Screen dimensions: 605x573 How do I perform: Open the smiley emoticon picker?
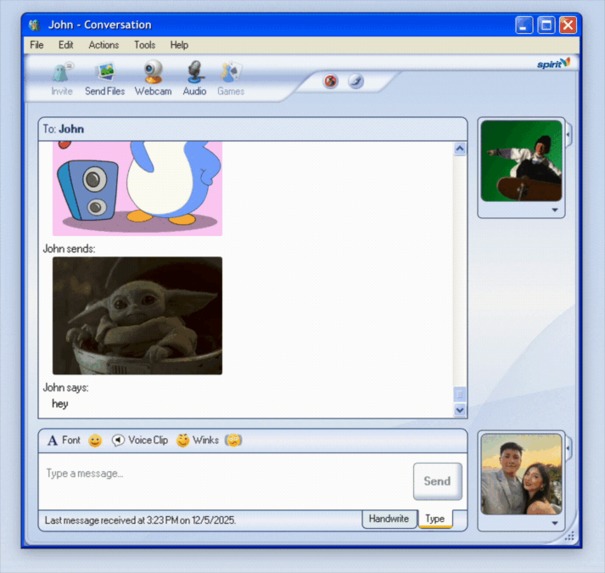point(95,441)
